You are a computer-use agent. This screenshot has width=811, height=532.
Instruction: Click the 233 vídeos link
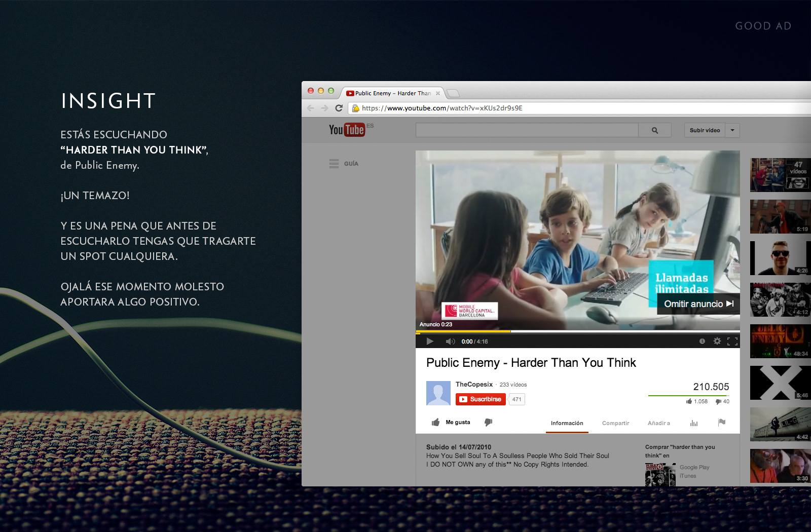(513, 385)
